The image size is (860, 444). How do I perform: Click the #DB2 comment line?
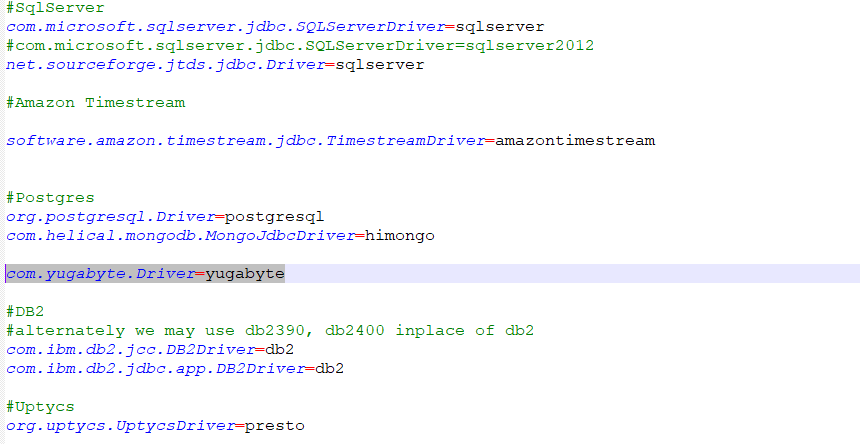coord(25,311)
